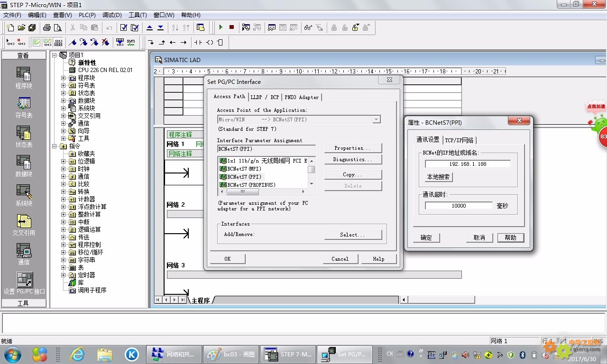Click OK in Set PG/PC Interface
The height and width of the screenshot is (364, 607).
228,259
